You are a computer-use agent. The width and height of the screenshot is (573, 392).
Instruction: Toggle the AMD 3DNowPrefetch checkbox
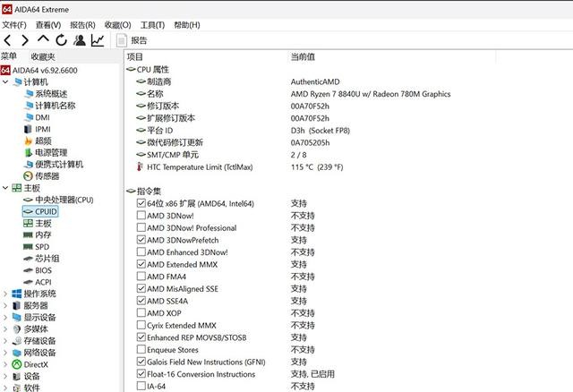point(141,240)
